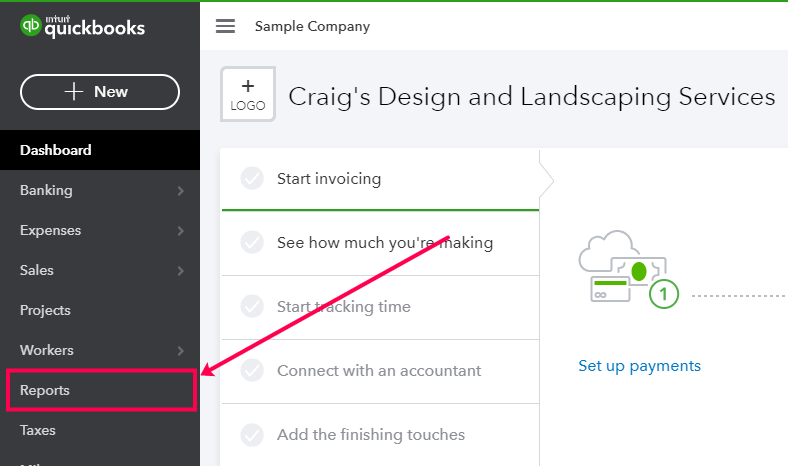This screenshot has height=466, width=788.
Task: Expand the Expenses submenu chevron
Action: click(x=180, y=231)
